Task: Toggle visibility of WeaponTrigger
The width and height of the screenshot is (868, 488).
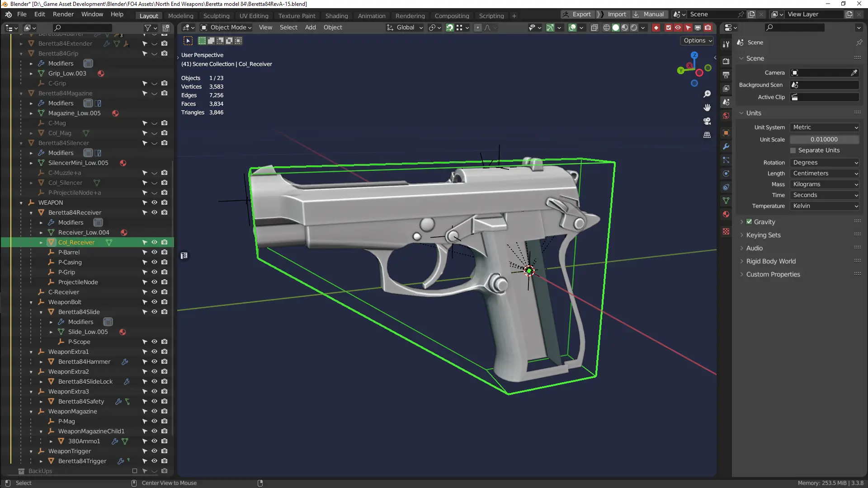Action: coord(154,451)
